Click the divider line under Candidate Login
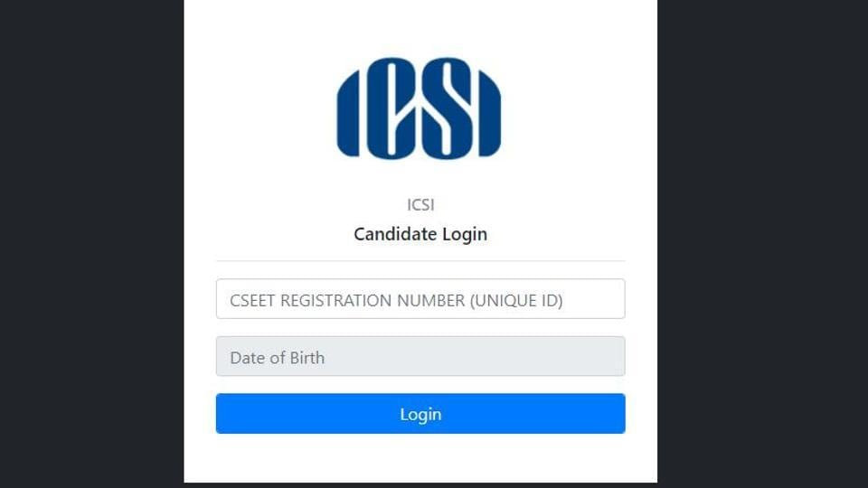The width and height of the screenshot is (868, 488). (x=420, y=260)
